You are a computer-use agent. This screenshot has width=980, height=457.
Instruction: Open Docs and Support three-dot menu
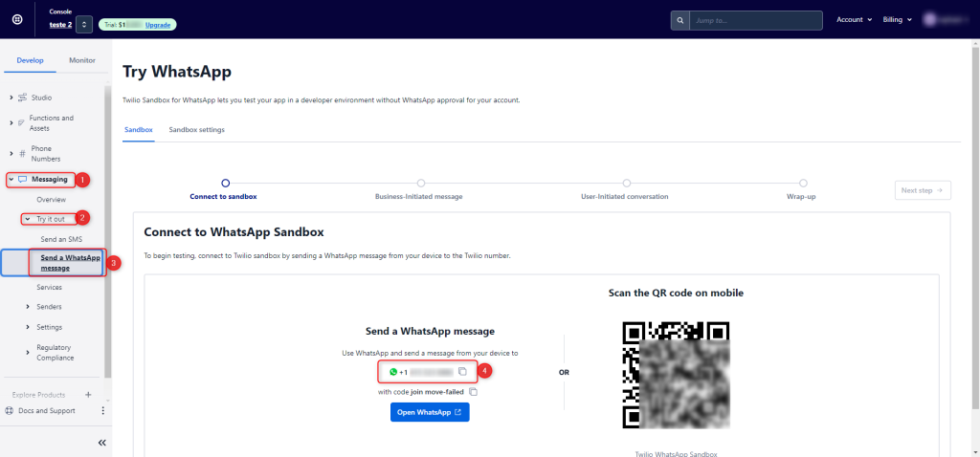point(103,411)
